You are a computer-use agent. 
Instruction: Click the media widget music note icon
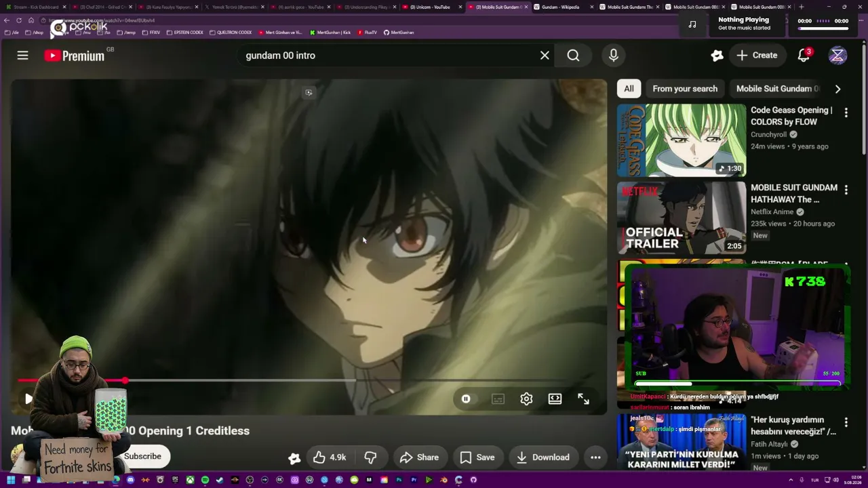[692, 24]
